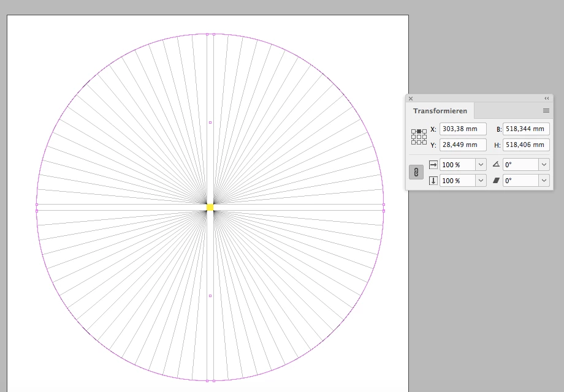Click the B: width label
564x392 pixels.
click(499, 129)
